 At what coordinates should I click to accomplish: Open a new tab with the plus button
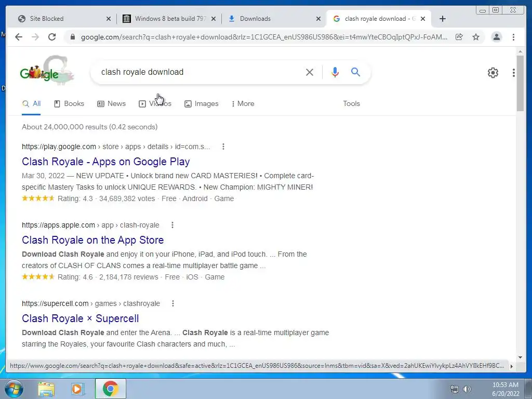pos(443,19)
